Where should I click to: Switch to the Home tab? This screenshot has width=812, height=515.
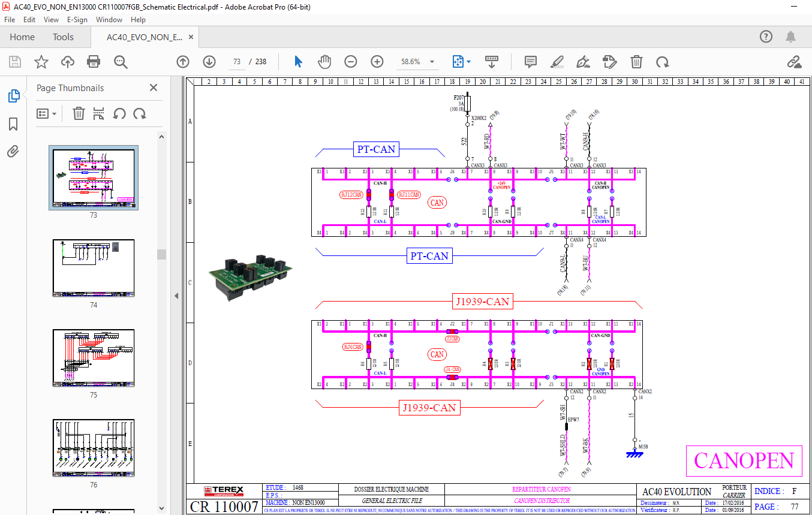tap(22, 37)
